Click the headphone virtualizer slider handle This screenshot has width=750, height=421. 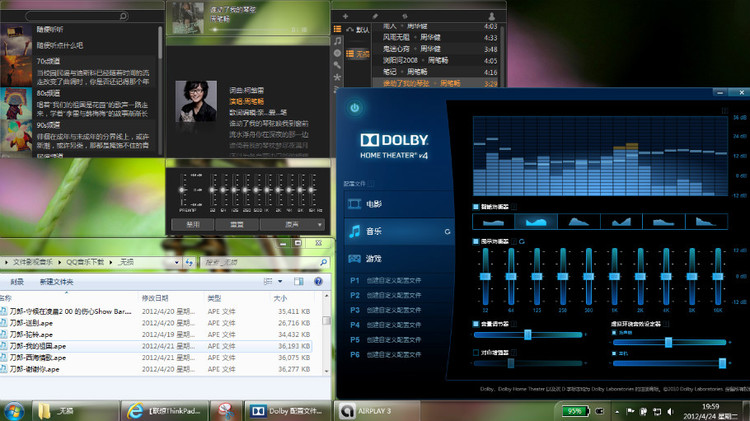tap(722, 364)
